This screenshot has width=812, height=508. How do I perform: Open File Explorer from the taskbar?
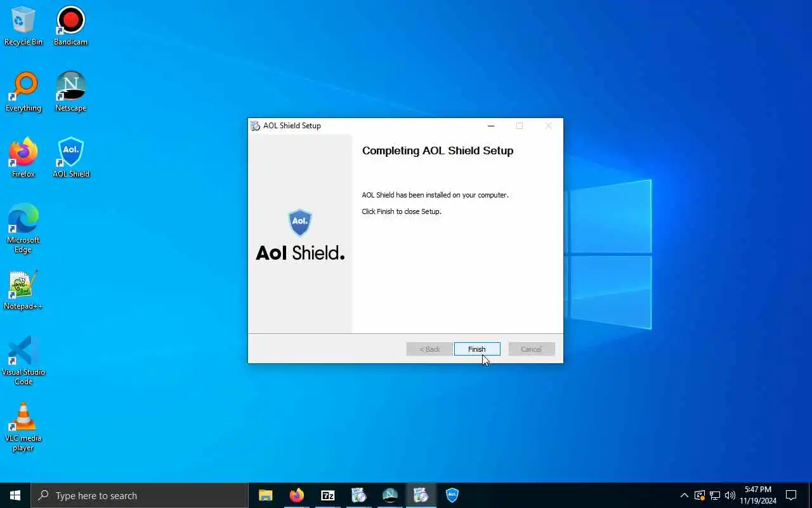click(266, 495)
